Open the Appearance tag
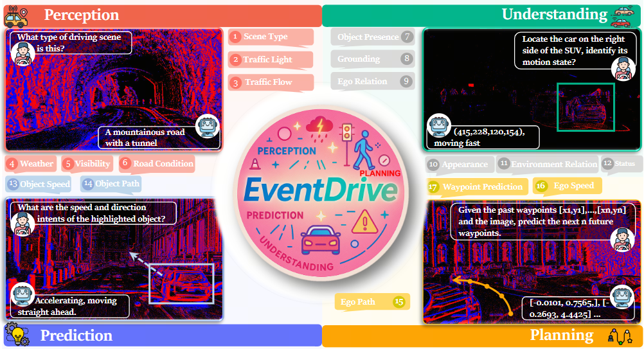The image size is (644, 349). pos(460,165)
